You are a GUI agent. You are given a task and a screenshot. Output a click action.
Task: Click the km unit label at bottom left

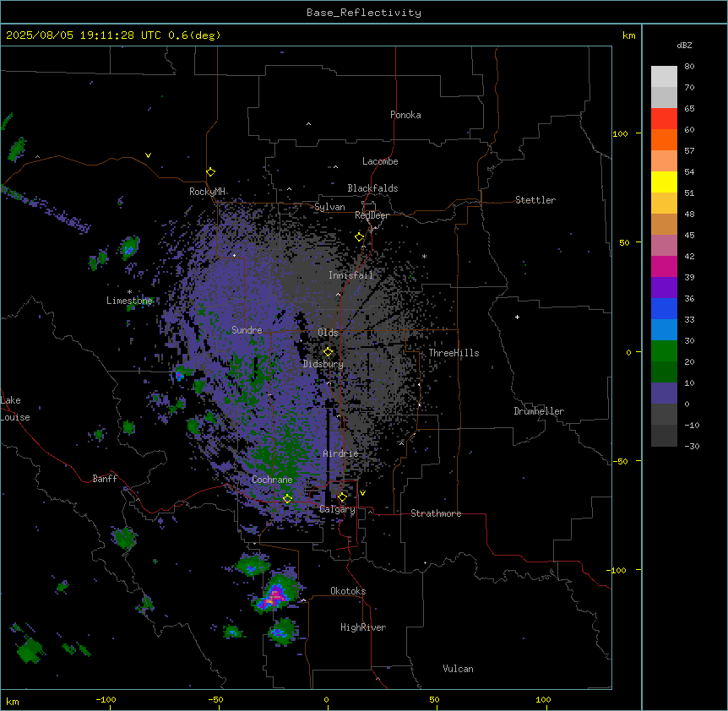click(x=13, y=701)
